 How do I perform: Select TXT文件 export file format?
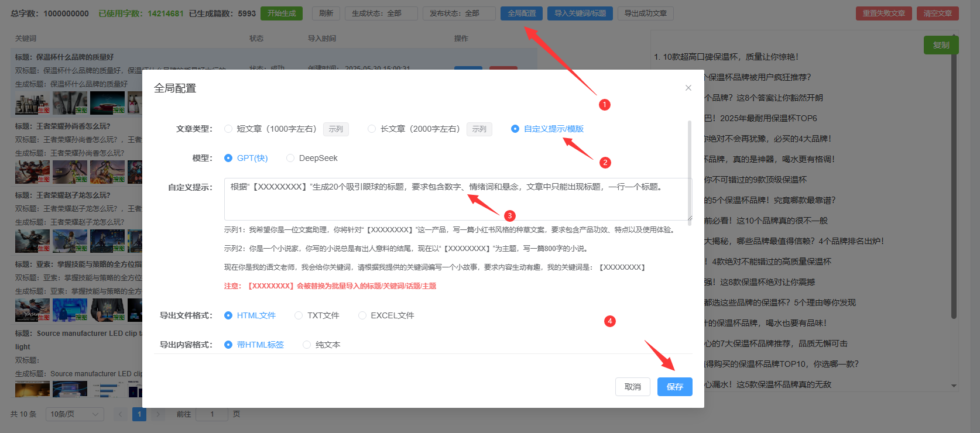click(299, 315)
